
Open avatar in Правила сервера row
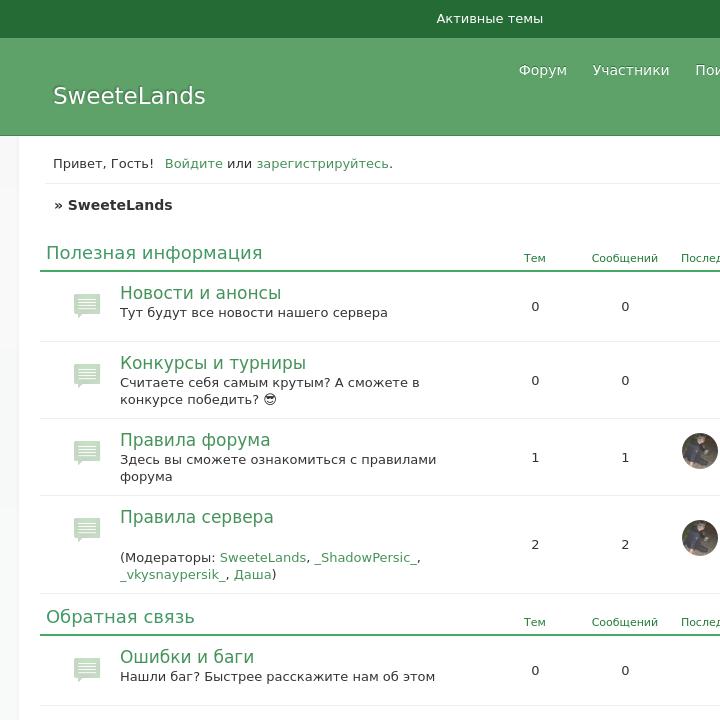(700, 538)
